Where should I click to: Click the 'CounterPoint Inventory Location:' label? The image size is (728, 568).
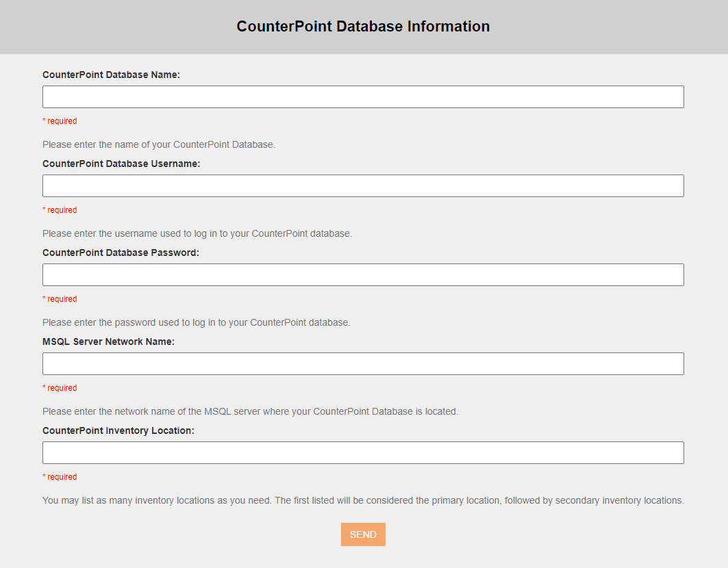click(x=118, y=430)
